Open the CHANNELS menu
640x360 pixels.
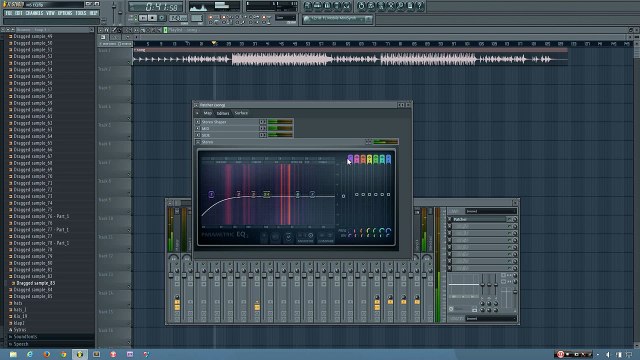tap(34, 13)
